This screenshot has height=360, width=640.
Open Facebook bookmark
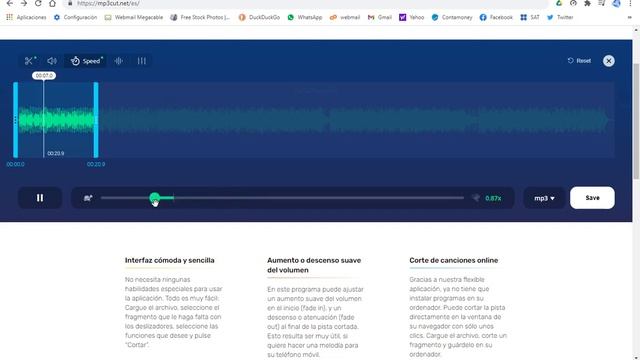pyautogui.click(x=496, y=17)
